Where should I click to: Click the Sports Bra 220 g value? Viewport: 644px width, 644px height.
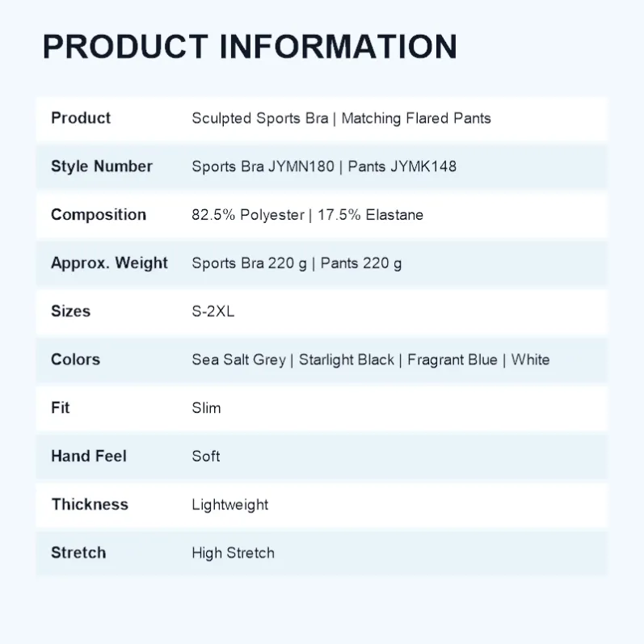(250, 263)
